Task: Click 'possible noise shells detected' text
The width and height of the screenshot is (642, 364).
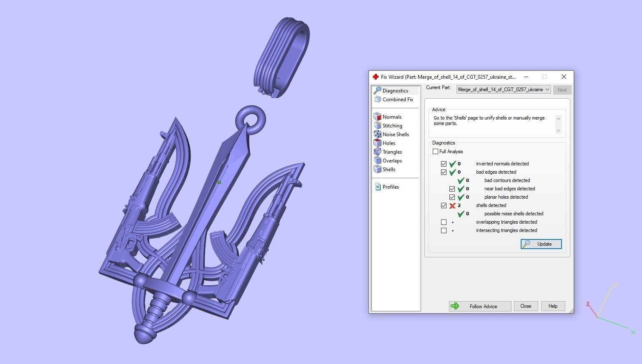Action: [x=514, y=214]
